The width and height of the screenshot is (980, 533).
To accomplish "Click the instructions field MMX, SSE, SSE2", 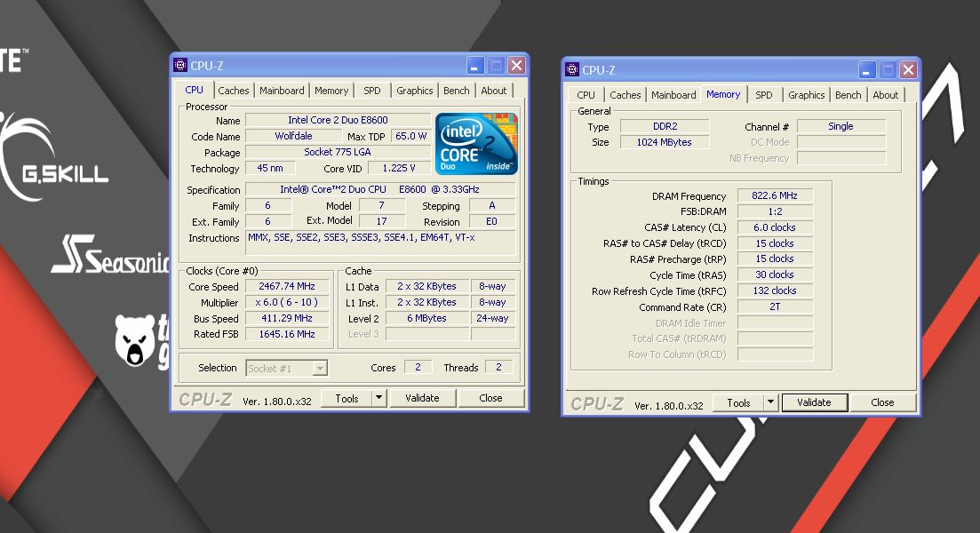I will point(380,243).
